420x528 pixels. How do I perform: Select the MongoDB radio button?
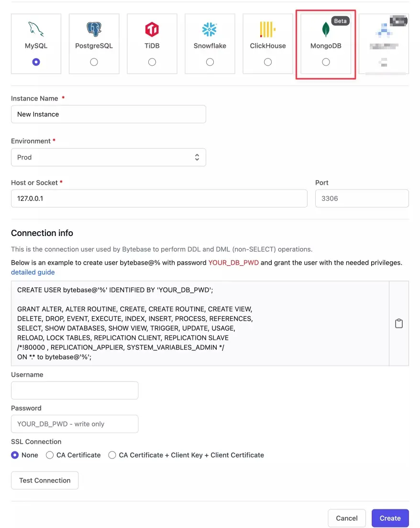pos(325,61)
